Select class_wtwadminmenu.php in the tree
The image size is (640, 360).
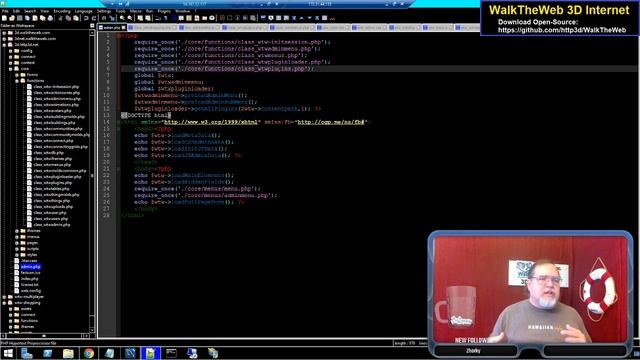(57, 98)
